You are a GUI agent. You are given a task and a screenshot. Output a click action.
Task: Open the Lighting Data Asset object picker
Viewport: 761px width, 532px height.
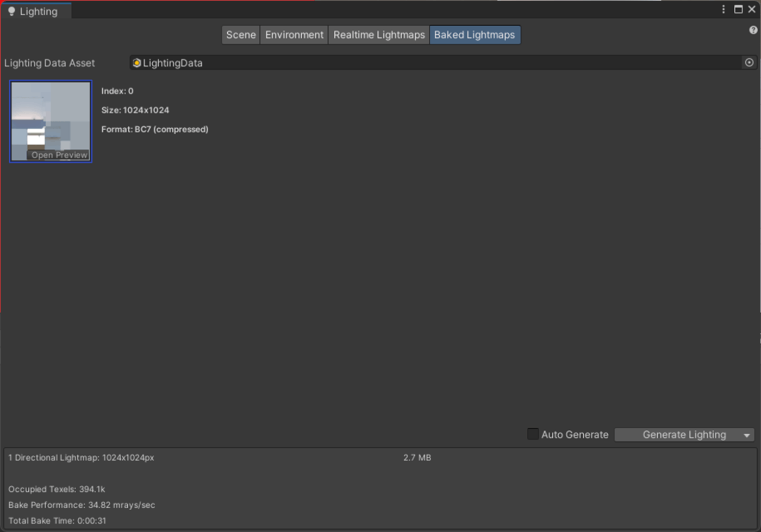pos(749,63)
